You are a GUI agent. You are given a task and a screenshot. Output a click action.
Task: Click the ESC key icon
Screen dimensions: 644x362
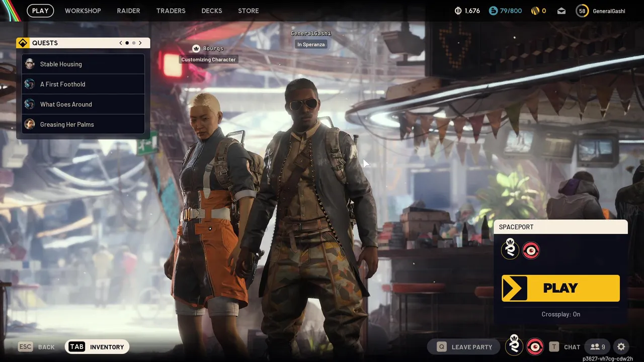point(25,346)
